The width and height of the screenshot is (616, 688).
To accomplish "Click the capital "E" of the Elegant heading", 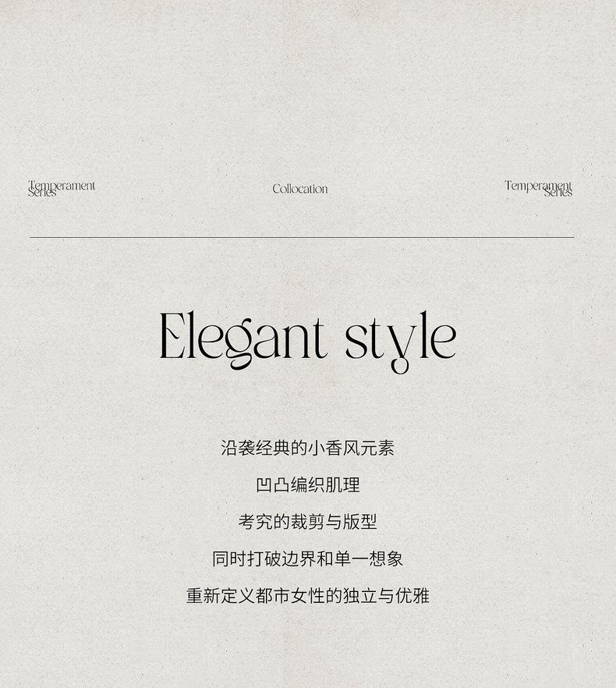I will coord(172,336).
